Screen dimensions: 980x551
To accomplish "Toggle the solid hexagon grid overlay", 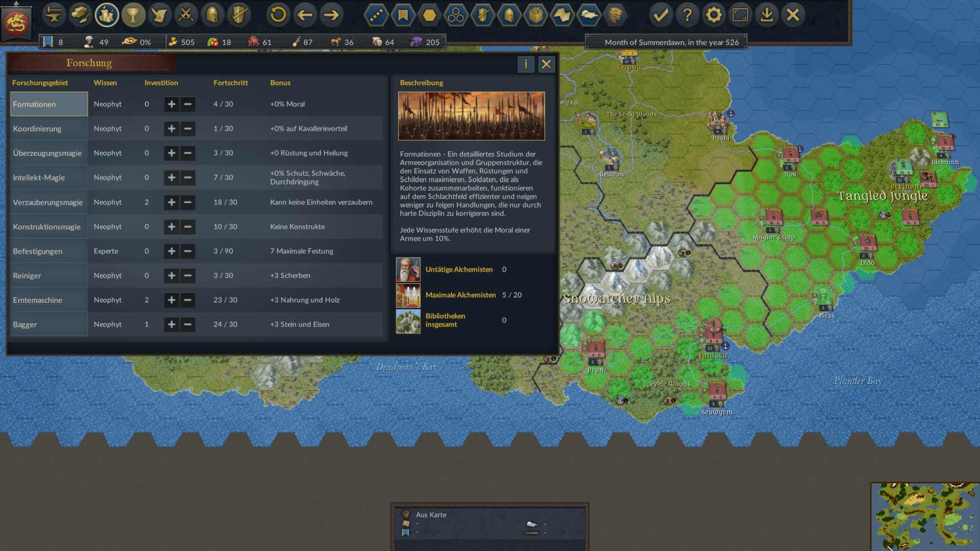I will (x=429, y=15).
